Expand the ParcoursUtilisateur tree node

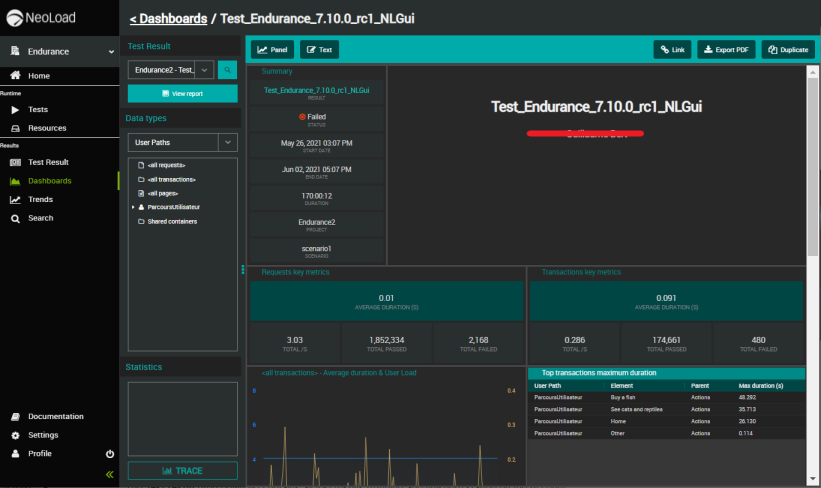(x=132, y=207)
